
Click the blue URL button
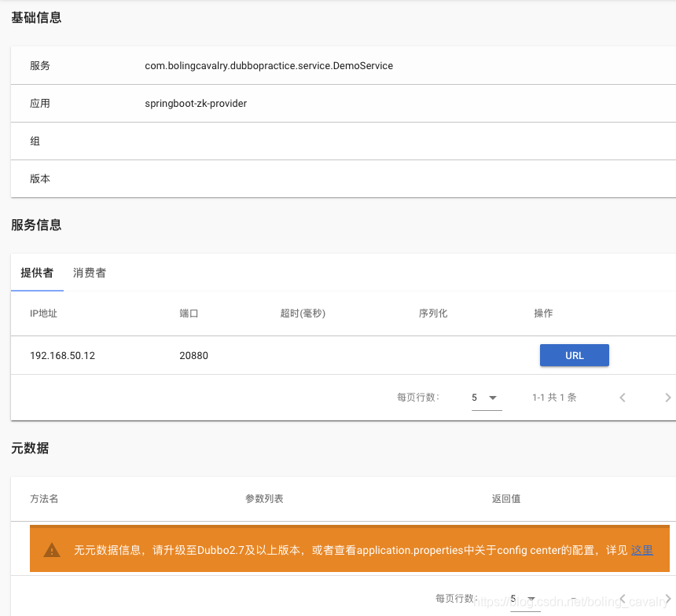(x=575, y=355)
